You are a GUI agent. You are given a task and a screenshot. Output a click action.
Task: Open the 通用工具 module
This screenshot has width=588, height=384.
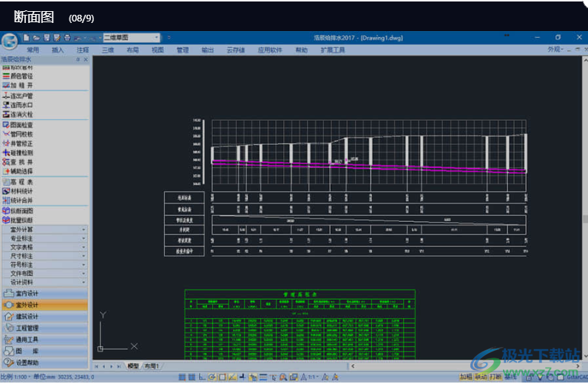coord(44,340)
